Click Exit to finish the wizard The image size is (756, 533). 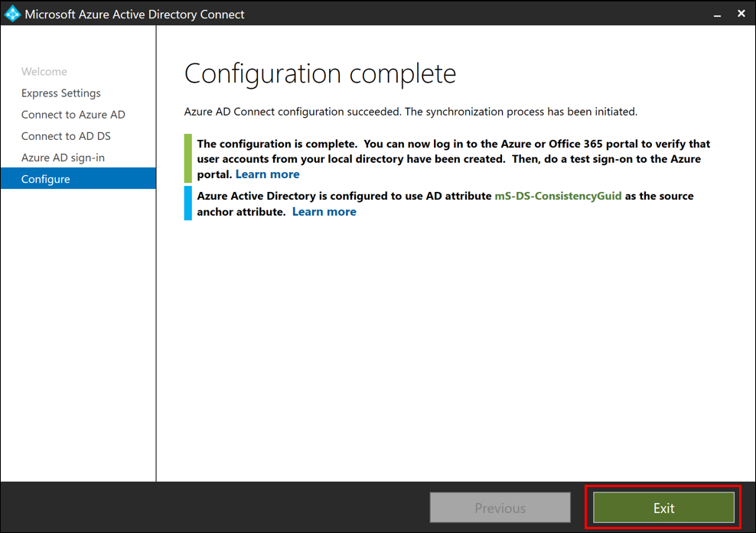663,508
